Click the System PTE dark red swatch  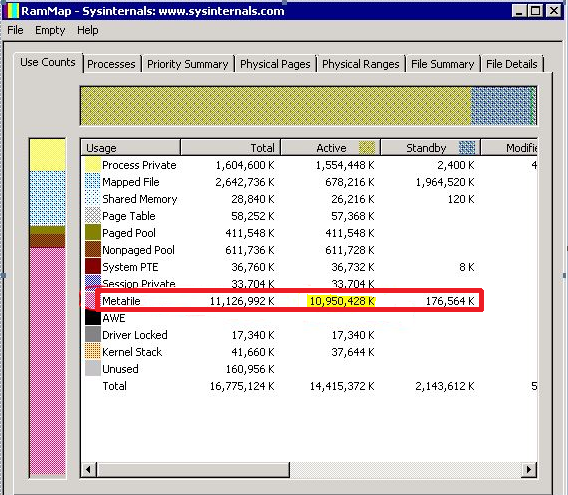click(93, 266)
